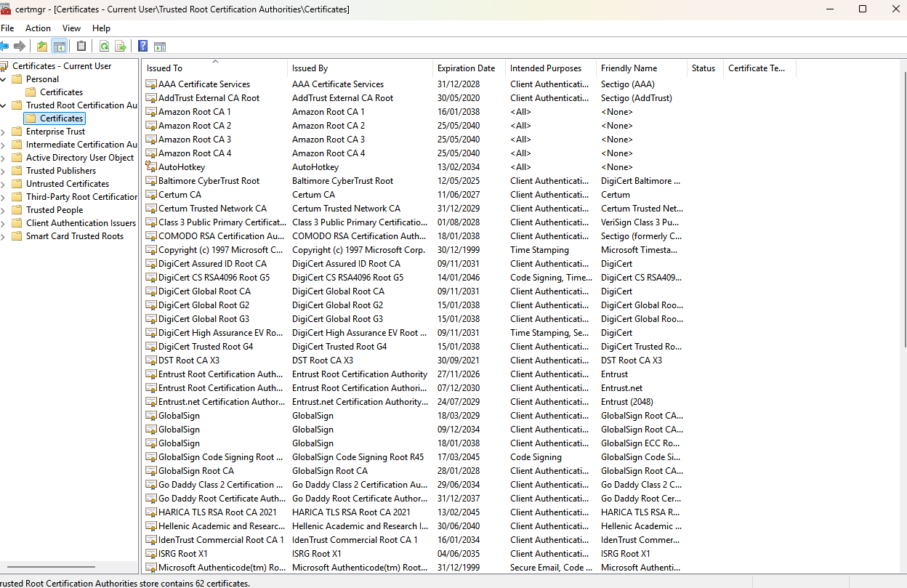Click the Up One Level folder icon
This screenshot has height=588, width=907.
click(x=42, y=47)
